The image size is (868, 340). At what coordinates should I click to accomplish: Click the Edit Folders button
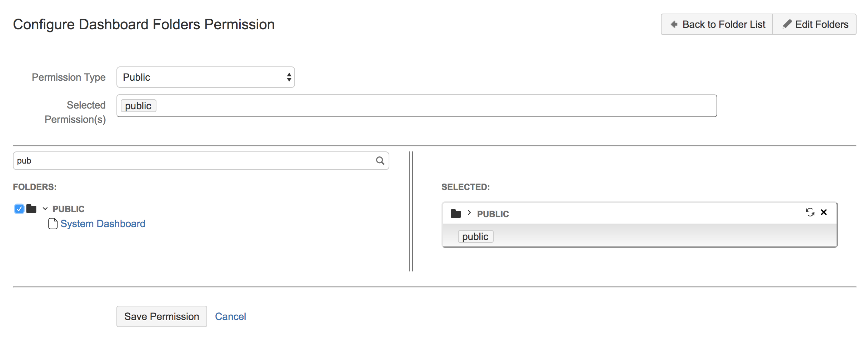[x=815, y=24]
